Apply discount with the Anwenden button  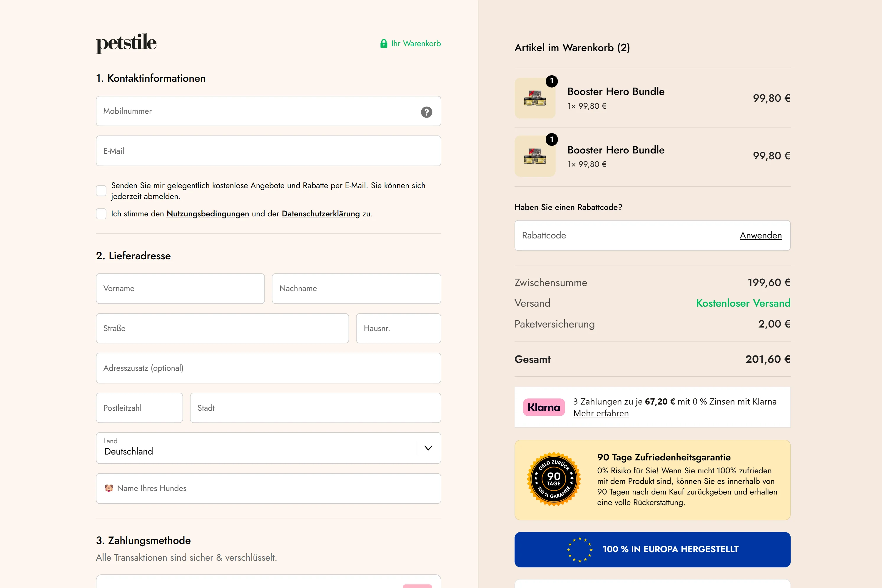(x=761, y=235)
